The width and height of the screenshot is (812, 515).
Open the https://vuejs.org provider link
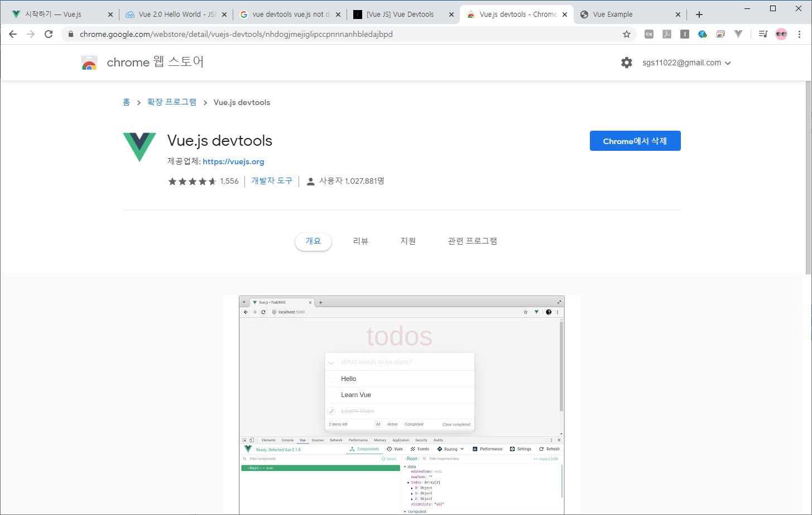tap(233, 161)
